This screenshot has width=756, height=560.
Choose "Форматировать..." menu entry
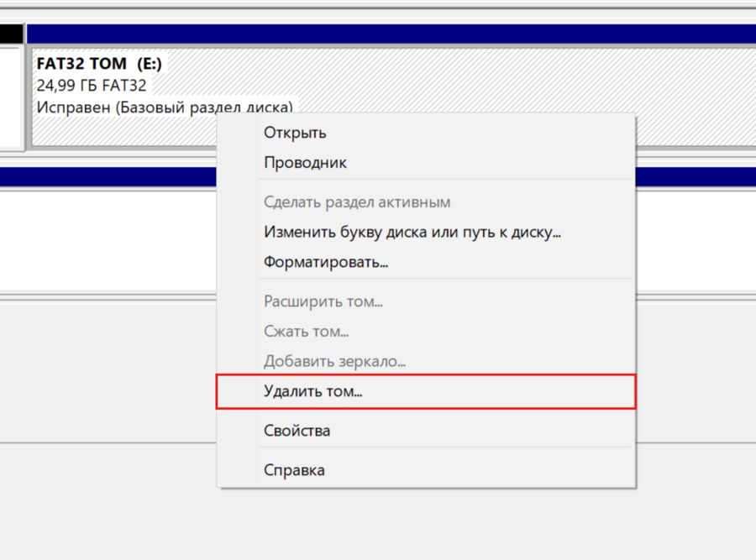point(326,262)
